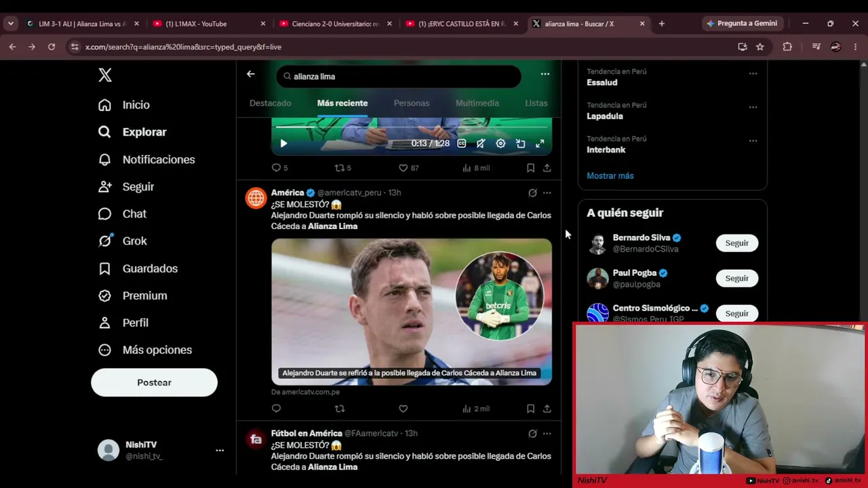
Task: Open the americatv.com.pe source link
Action: tap(305, 392)
